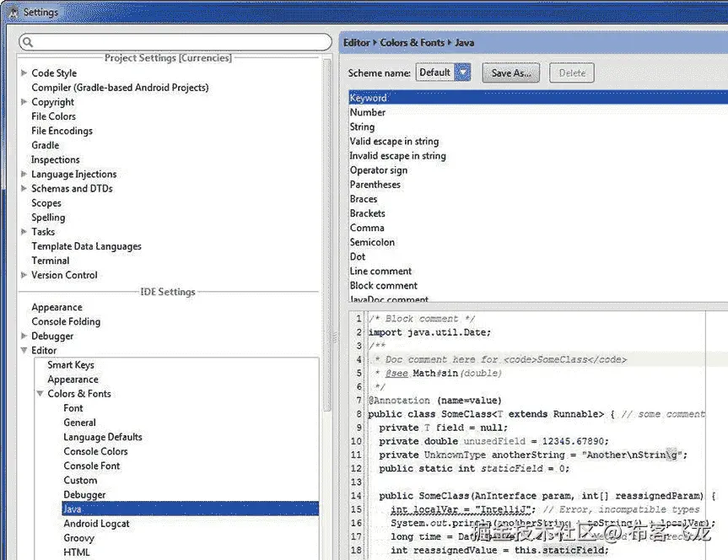The width and height of the screenshot is (728, 560).
Task: Select Template Data Languages
Action: tap(86, 246)
